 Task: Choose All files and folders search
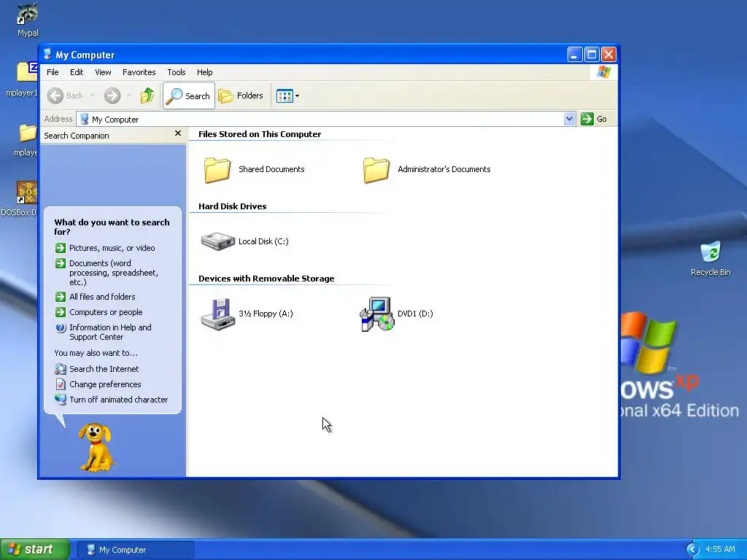point(102,297)
